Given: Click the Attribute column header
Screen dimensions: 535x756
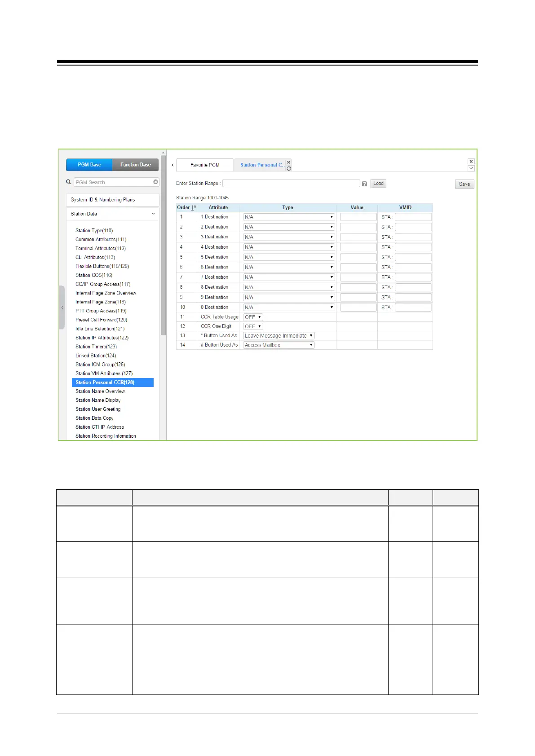Looking at the screenshot, I should coord(218,207).
